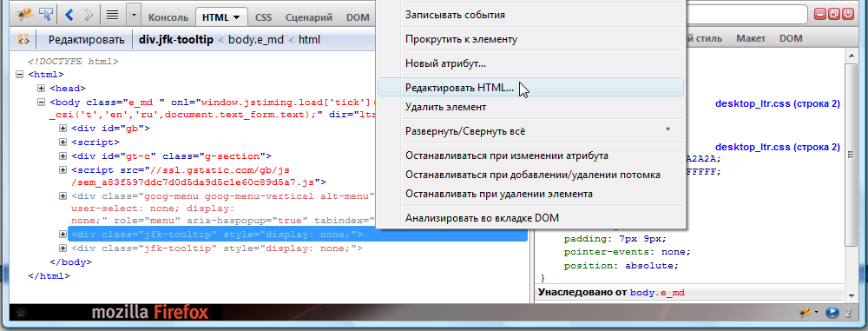
Task: Open the main DOM tab
Action: (x=358, y=17)
